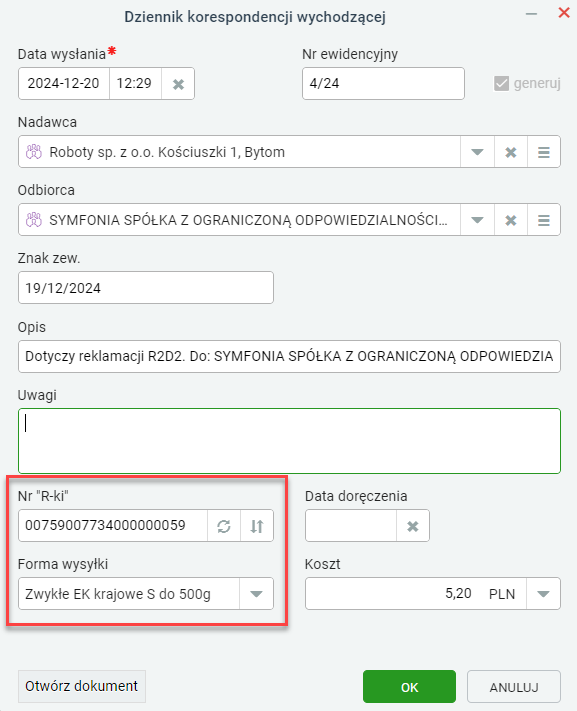Open the Odbiorca list menu icon
The height and width of the screenshot is (711, 577).
click(544, 220)
